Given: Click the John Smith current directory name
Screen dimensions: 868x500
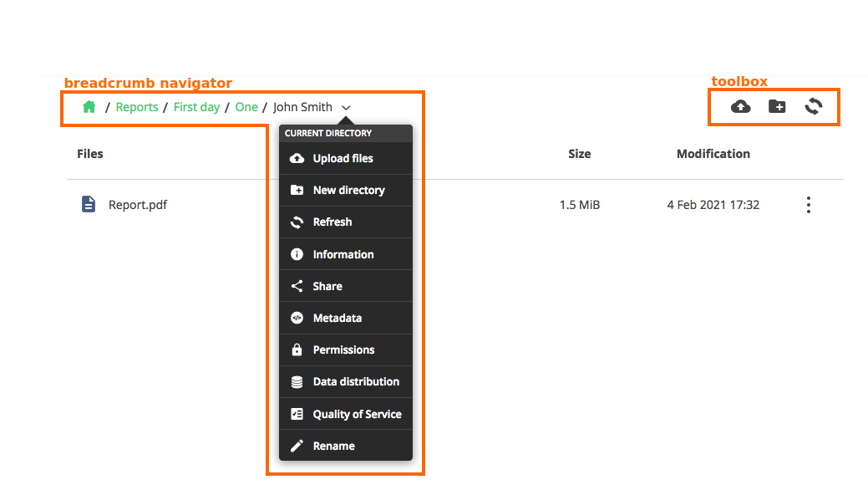Looking at the screenshot, I should (302, 107).
